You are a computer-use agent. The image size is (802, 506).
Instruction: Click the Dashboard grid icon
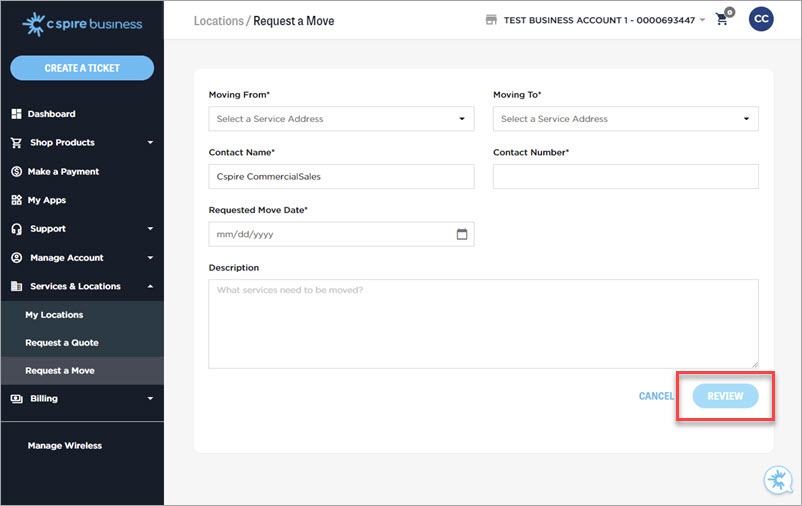(x=16, y=114)
